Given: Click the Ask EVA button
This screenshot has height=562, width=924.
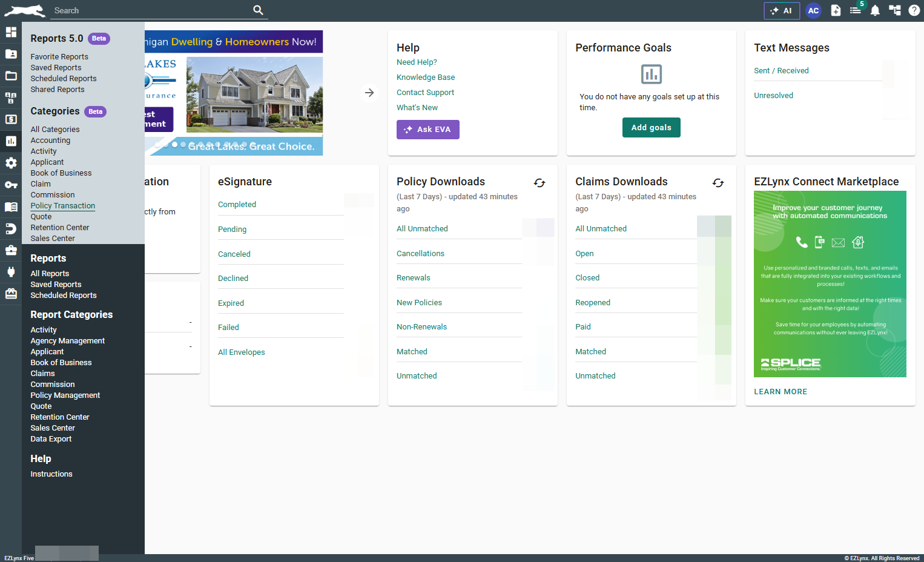Looking at the screenshot, I should click(x=428, y=130).
